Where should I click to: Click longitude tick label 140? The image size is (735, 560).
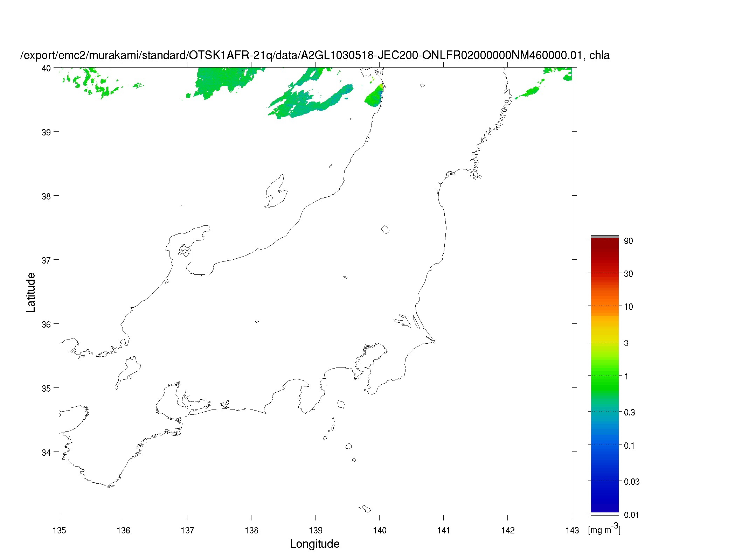[x=380, y=530]
